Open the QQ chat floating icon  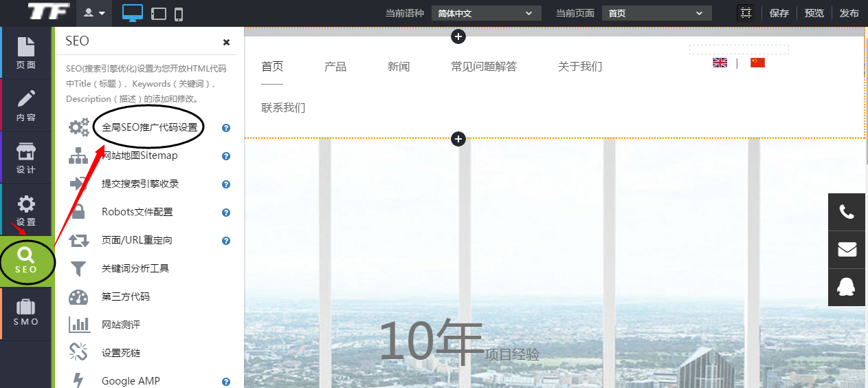coord(847,286)
